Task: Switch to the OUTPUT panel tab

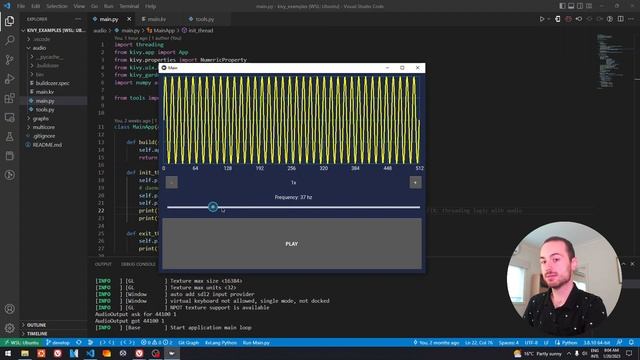Action: tap(103, 264)
